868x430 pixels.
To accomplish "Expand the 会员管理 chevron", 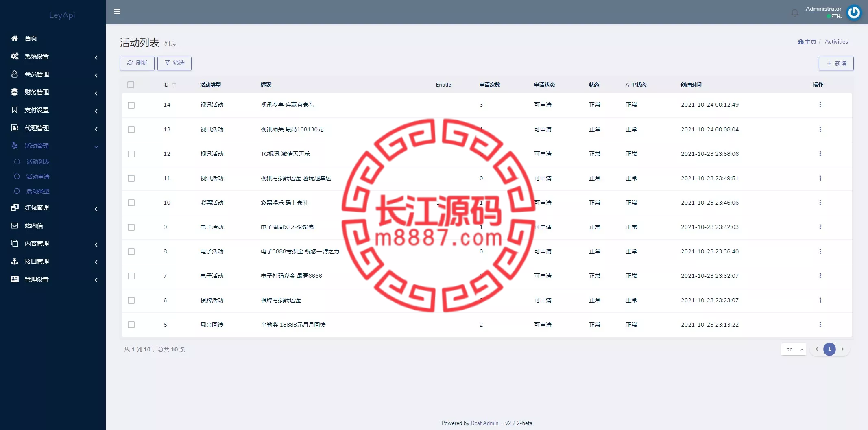I will (96, 75).
